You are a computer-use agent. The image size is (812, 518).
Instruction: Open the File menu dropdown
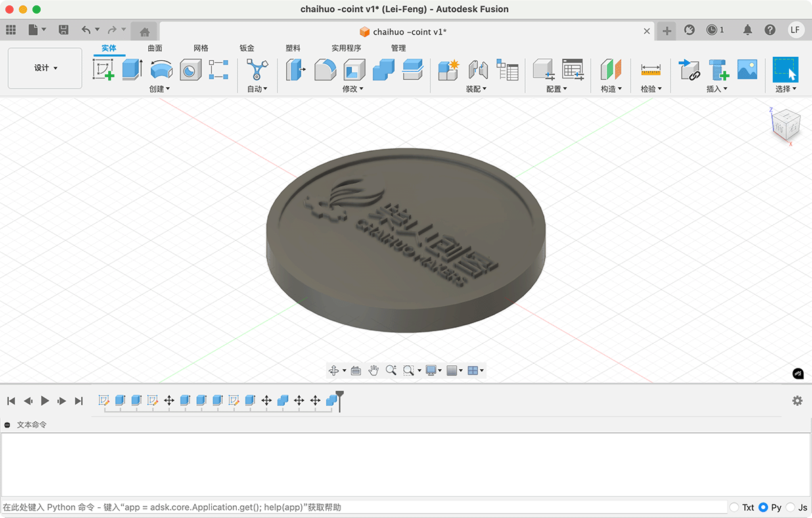pos(37,30)
